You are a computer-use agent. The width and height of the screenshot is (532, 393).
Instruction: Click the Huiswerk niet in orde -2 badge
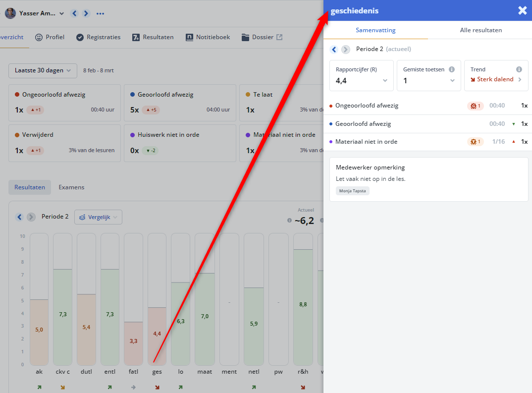pos(151,150)
